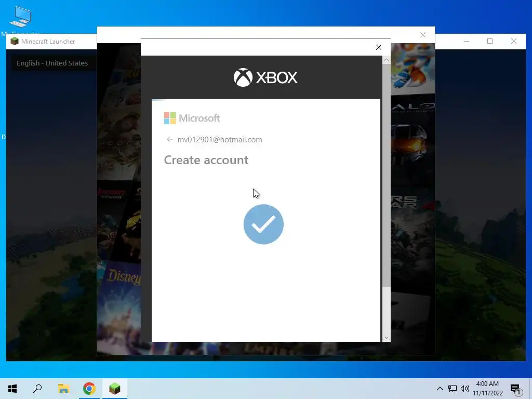Click the mv012901@hotmail.com email text
The width and height of the screenshot is (532, 399).
click(220, 140)
